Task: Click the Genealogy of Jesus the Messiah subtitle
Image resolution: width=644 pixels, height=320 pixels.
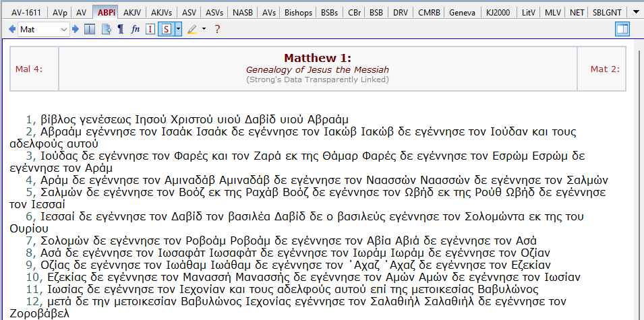Action: coord(318,70)
